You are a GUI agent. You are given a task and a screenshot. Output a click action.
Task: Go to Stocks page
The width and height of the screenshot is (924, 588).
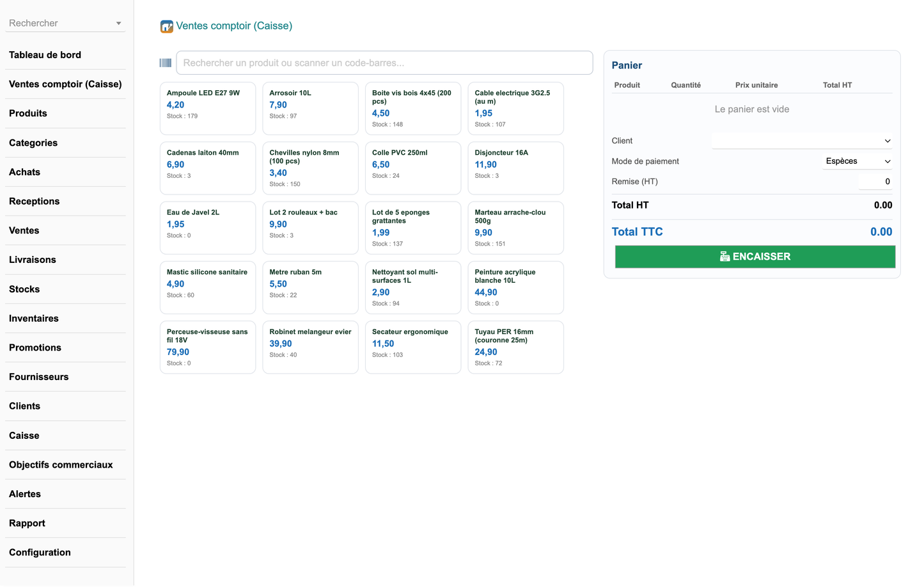(65, 289)
